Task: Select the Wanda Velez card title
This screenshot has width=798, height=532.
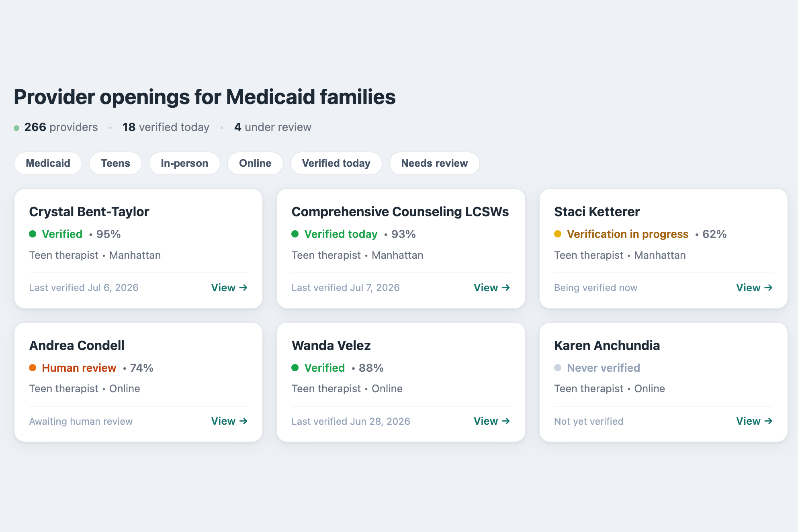Action: tap(331, 346)
